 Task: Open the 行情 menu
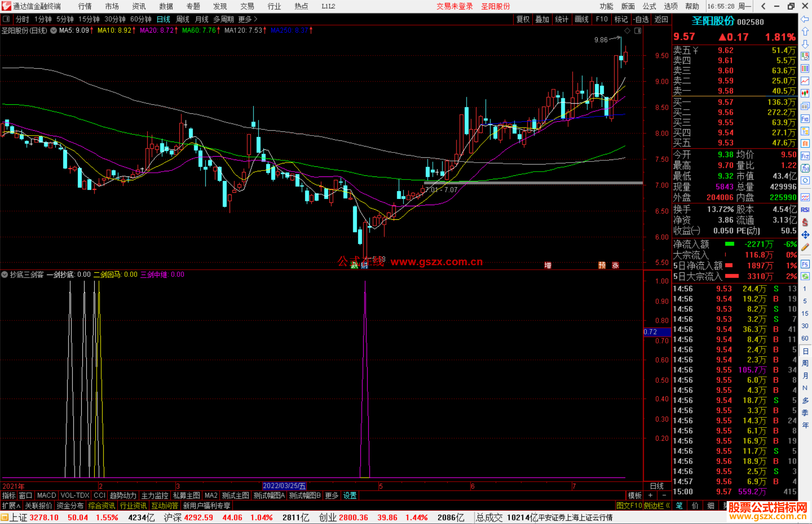(85, 6)
